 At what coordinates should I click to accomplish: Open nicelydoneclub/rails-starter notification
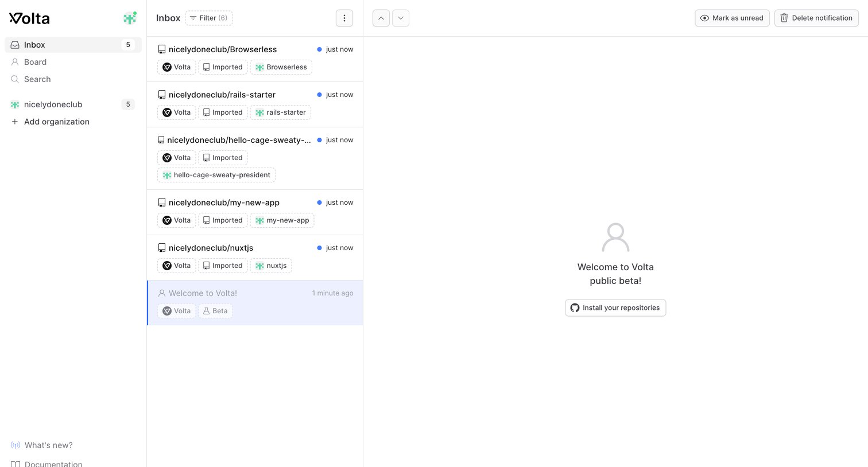pos(255,104)
